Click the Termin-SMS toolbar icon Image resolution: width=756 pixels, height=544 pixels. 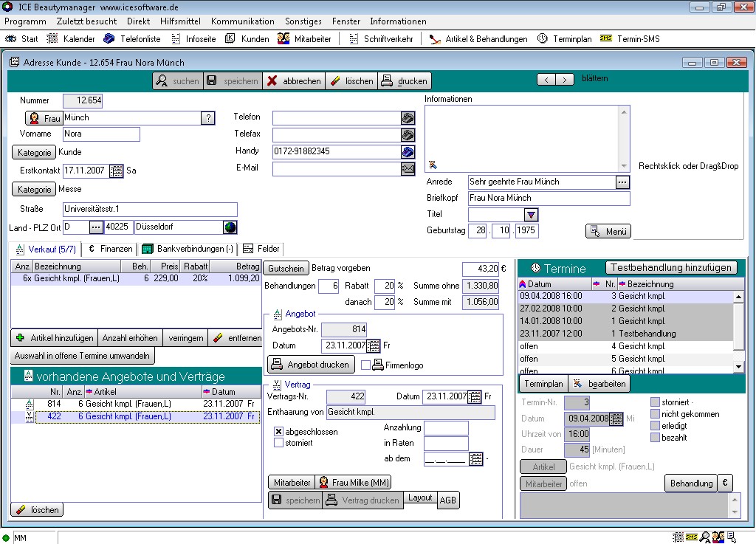pos(606,38)
